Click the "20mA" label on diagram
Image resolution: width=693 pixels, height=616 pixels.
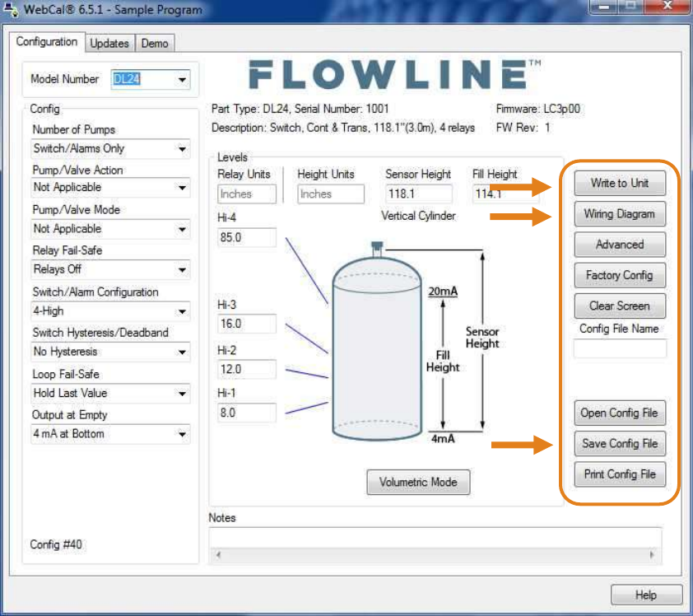(x=443, y=292)
